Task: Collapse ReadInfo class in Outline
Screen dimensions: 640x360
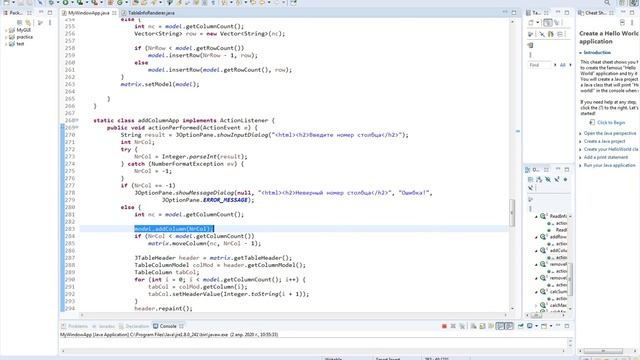Action: tap(536, 216)
